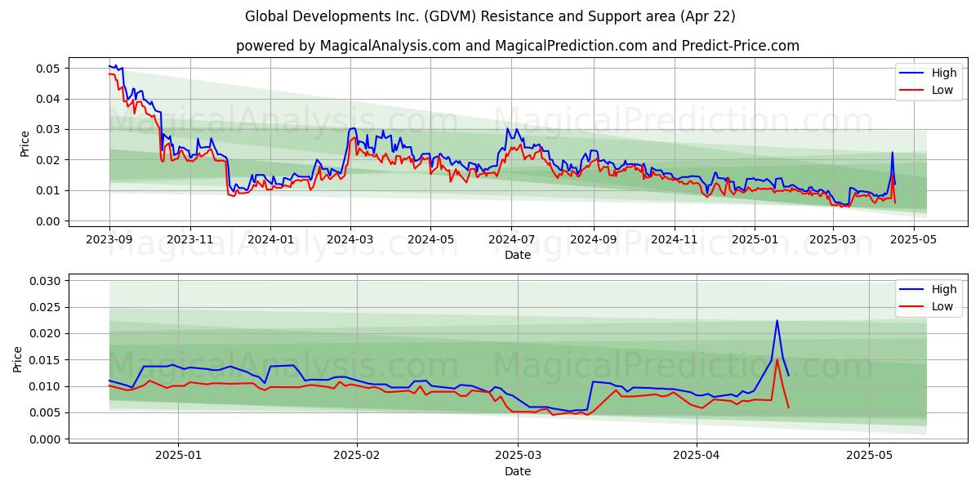Click the bottom chart 'Date' axis label

coord(518,471)
